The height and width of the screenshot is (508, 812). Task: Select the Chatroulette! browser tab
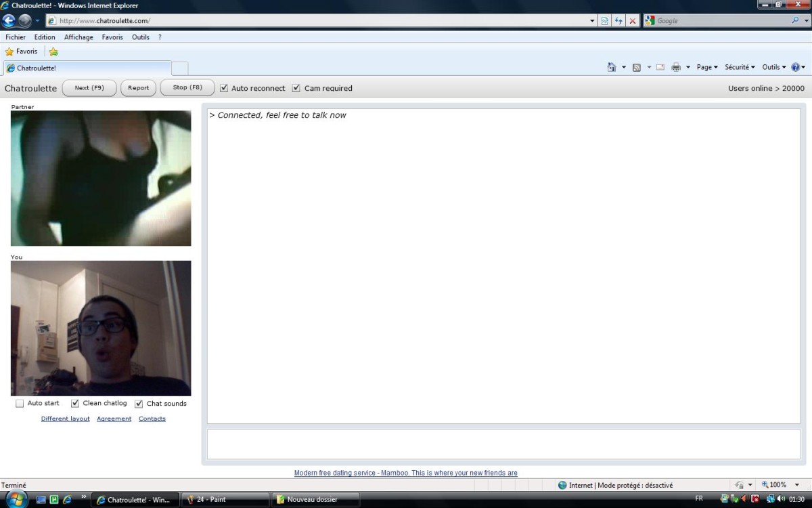pos(87,68)
